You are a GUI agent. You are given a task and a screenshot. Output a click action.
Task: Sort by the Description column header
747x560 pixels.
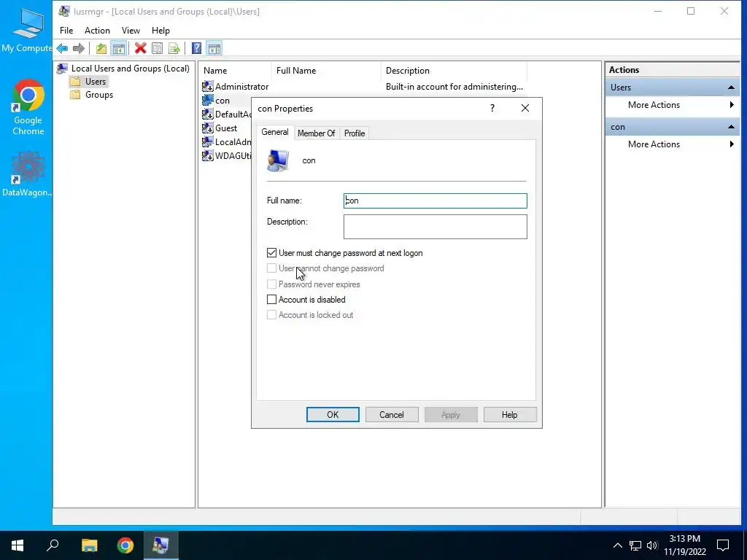click(x=454, y=71)
